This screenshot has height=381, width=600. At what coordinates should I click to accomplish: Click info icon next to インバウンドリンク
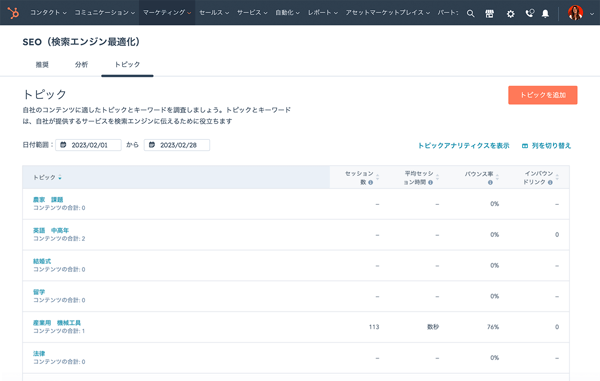550,182
